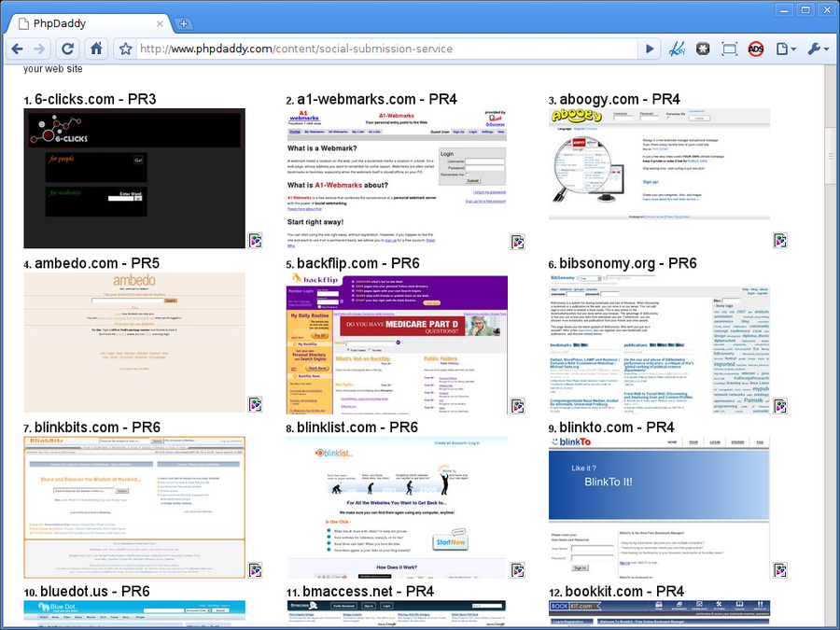The height and width of the screenshot is (630, 840).
Task: Maximize the browser window
Action: point(805,9)
